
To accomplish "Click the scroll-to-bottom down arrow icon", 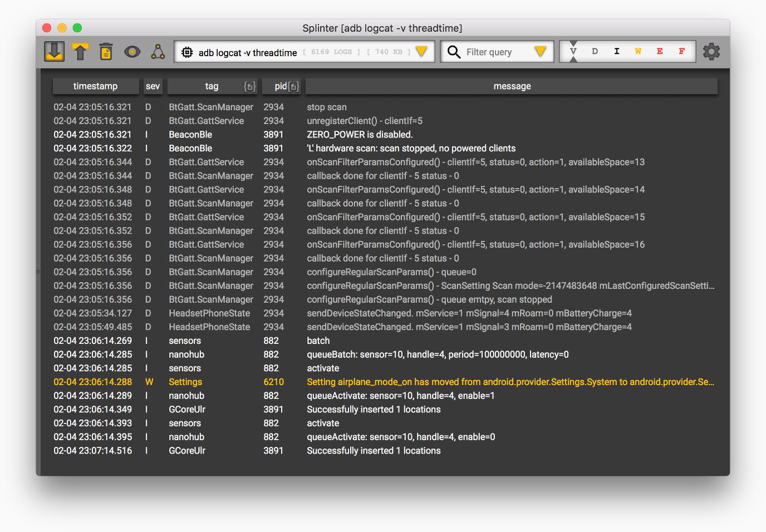I will (54, 52).
